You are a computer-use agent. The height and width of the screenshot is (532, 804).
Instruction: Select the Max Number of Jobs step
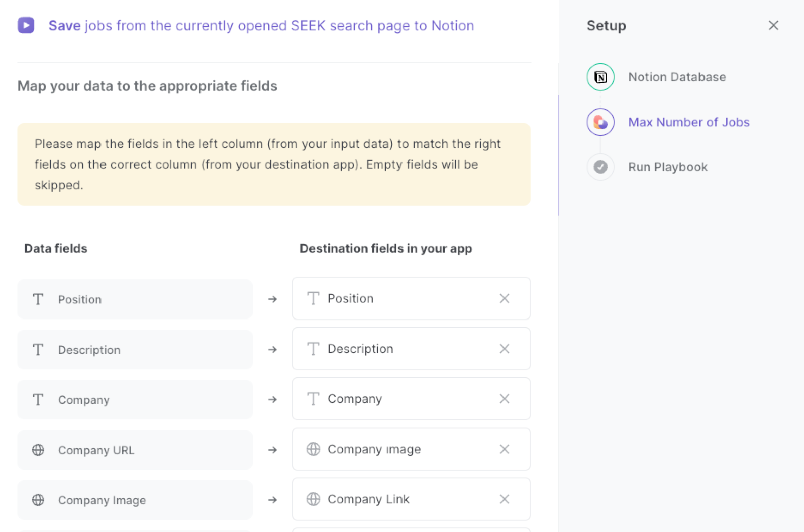(689, 122)
